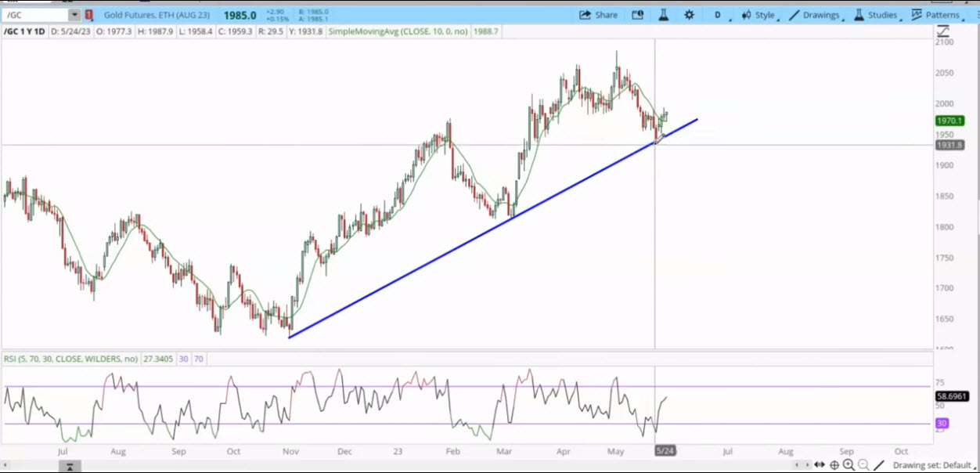Image resolution: width=980 pixels, height=473 pixels.
Task: Click the R: 29.5 range value
Action: [x=269, y=31]
